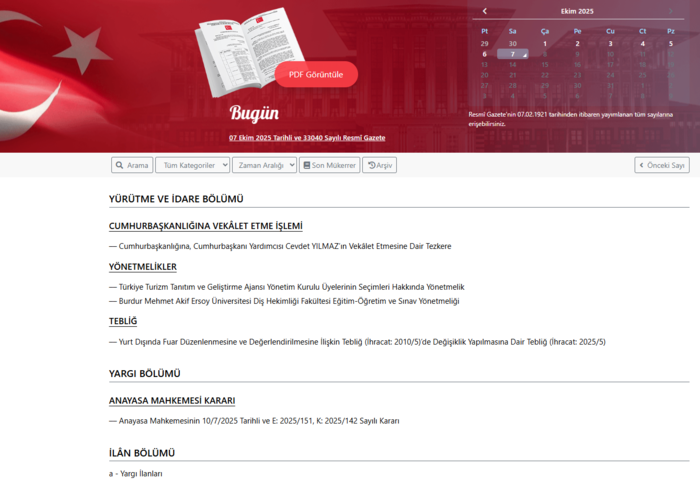Click the magnifier icon in Arama
Viewport: 700px width, 480px height.
pyautogui.click(x=120, y=165)
